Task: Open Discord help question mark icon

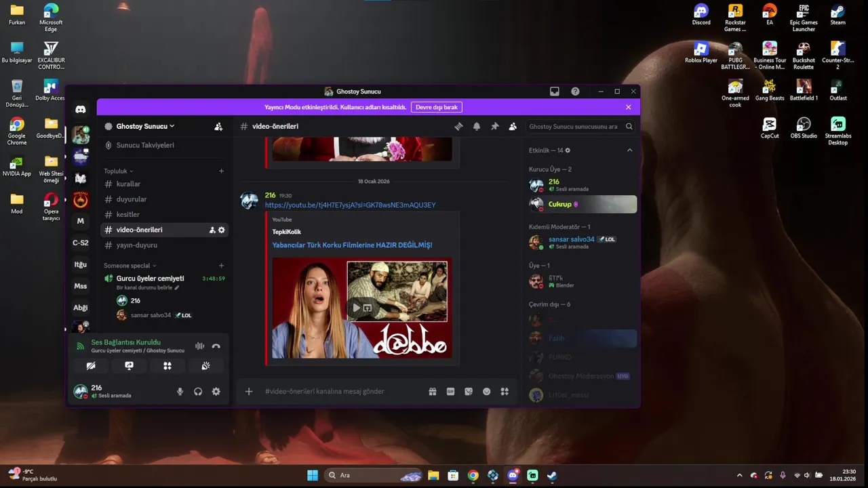Action: (575, 91)
